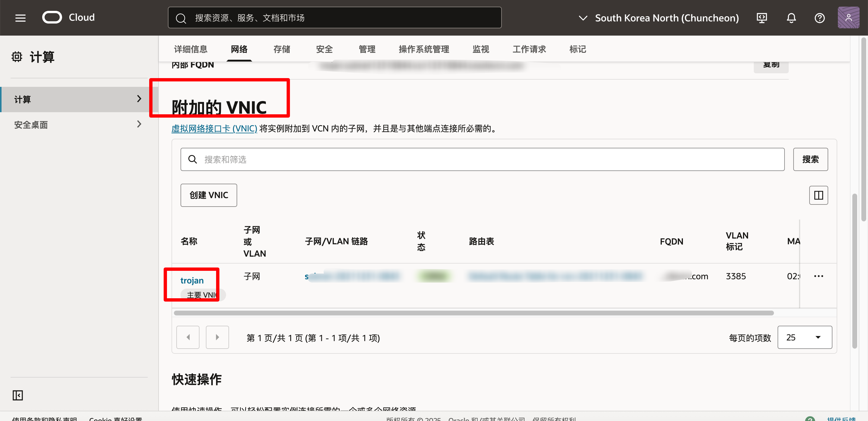This screenshot has width=868, height=421.
Task: Open the user profile avatar
Action: (x=848, y=18)
